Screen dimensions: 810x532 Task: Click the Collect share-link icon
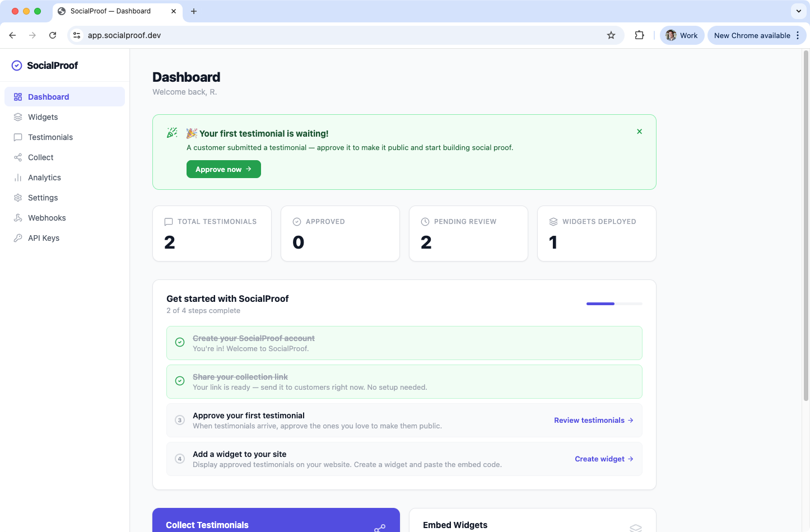[x=17, y=157]
